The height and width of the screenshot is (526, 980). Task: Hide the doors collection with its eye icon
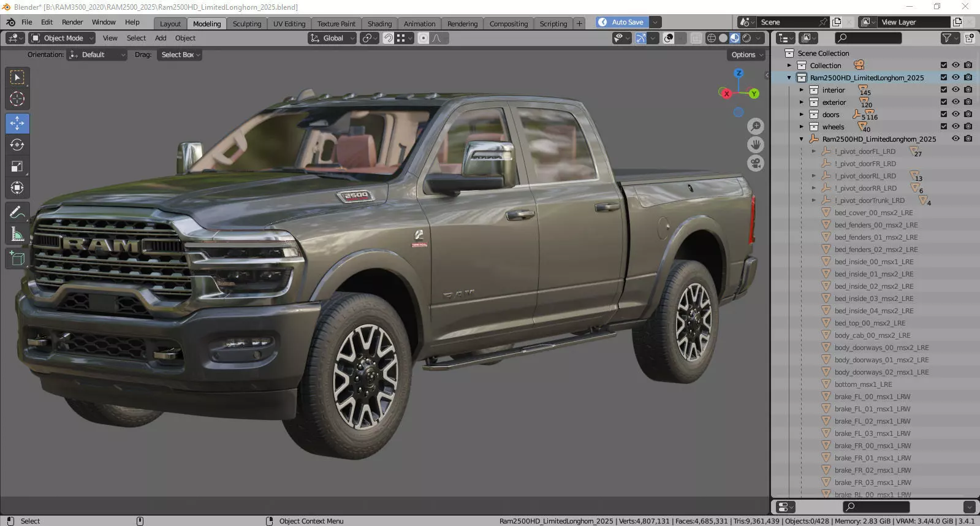pos(955,114)
